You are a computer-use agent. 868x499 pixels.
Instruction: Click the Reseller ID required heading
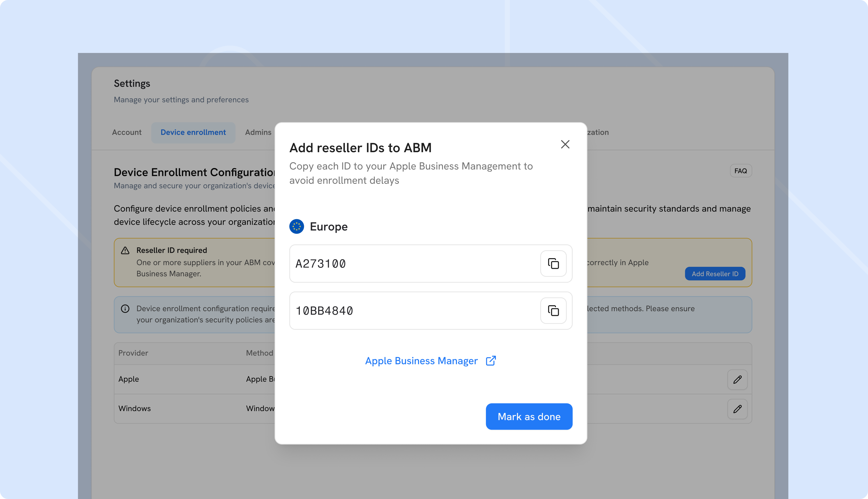[171, 250]
